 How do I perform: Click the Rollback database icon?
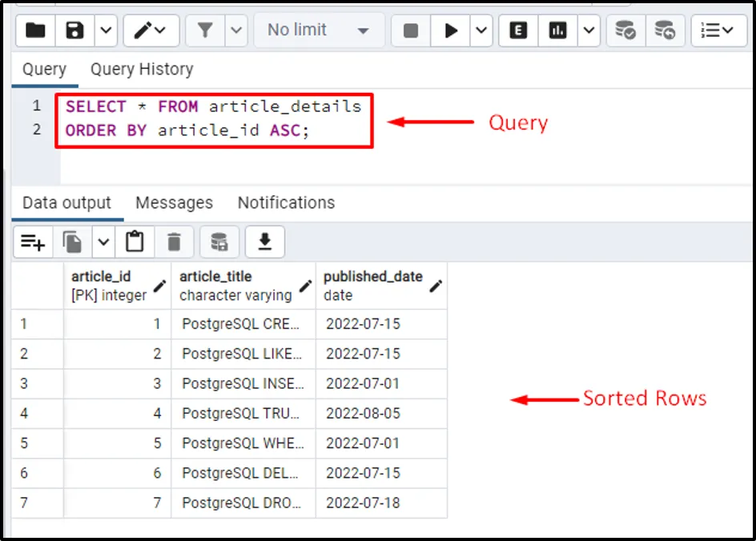pos(664,30)
